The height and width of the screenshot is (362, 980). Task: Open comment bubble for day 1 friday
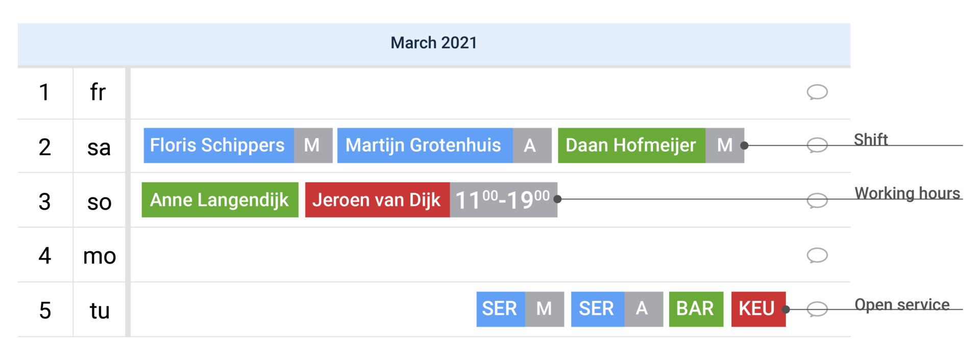(x=817, y=92)
